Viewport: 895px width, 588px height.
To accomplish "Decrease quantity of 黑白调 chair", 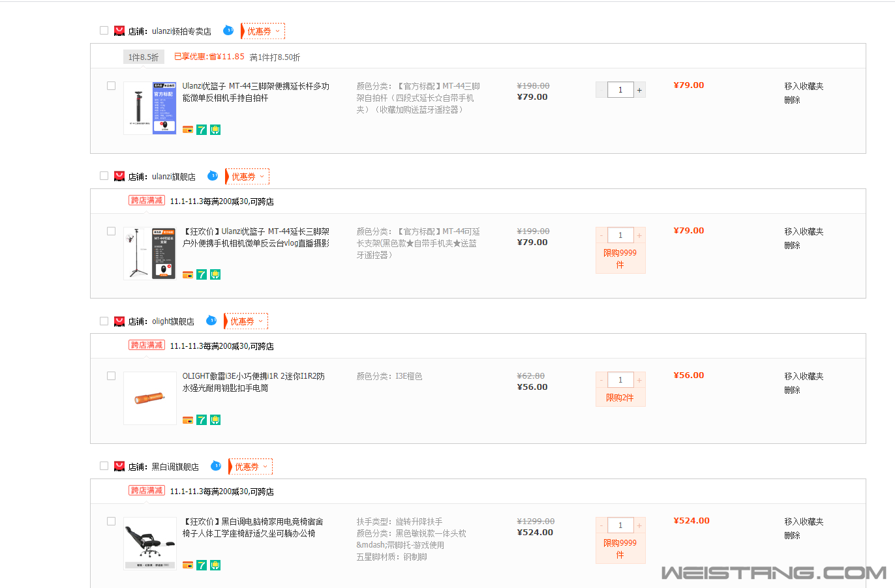I will coord(601,525).
